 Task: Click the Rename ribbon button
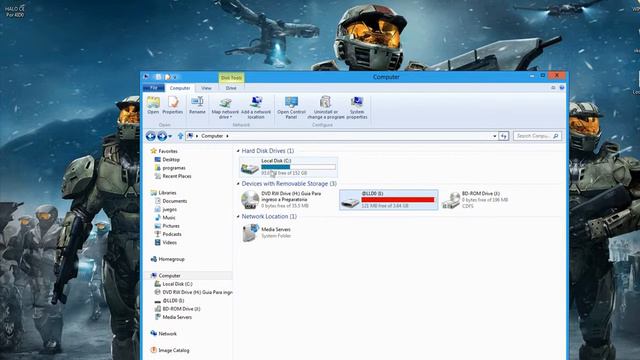pos(197,105)
